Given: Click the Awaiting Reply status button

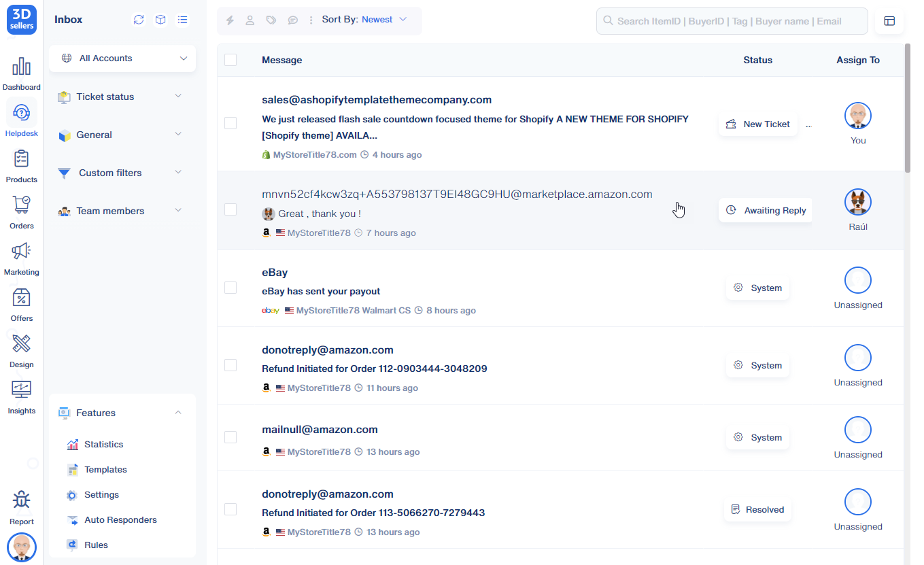Looking at the screenshot, I should pyautogui.click(x=766, y=211).
